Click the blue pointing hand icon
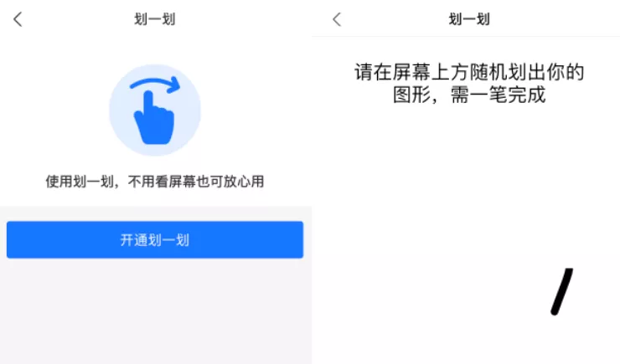 pyautogui.click(x=154, y=118)
